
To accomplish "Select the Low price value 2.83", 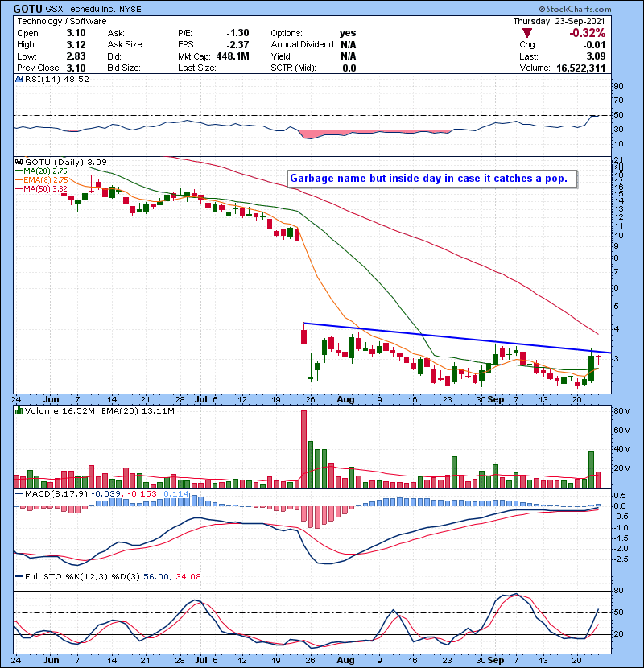I will pyautogui.click(x=76, y=56).
